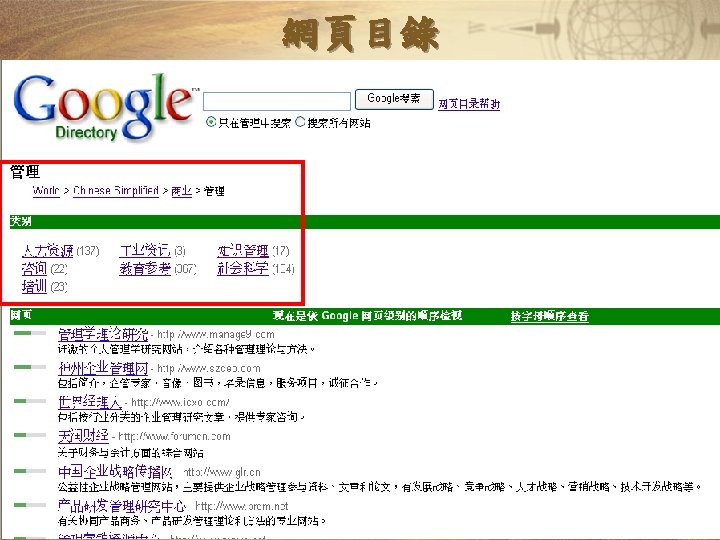Switch to alphabetical order view link
This screenshot has width=720, height=540.
pyautogui.click(x=550, y=316)
